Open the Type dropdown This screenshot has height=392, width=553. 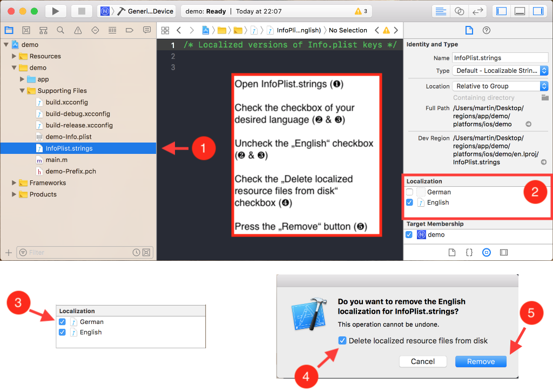pyautogui.click(x=500, y=71)
